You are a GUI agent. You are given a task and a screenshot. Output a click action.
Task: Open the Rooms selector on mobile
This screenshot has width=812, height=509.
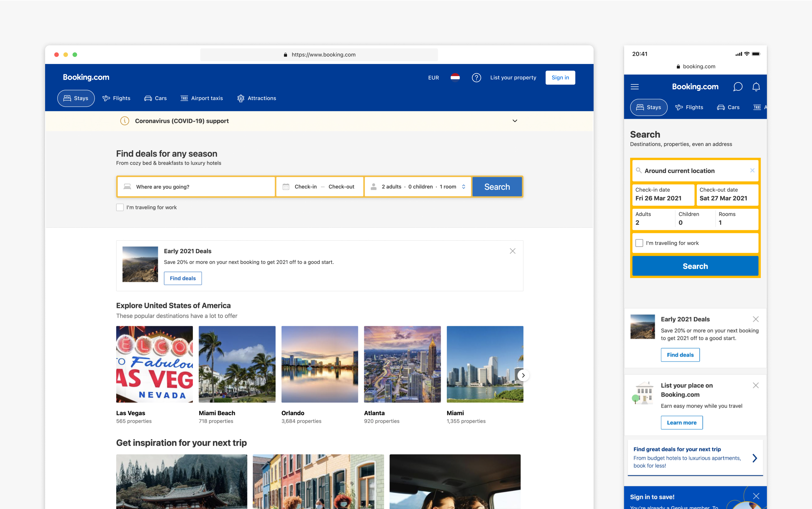point(737,219)
